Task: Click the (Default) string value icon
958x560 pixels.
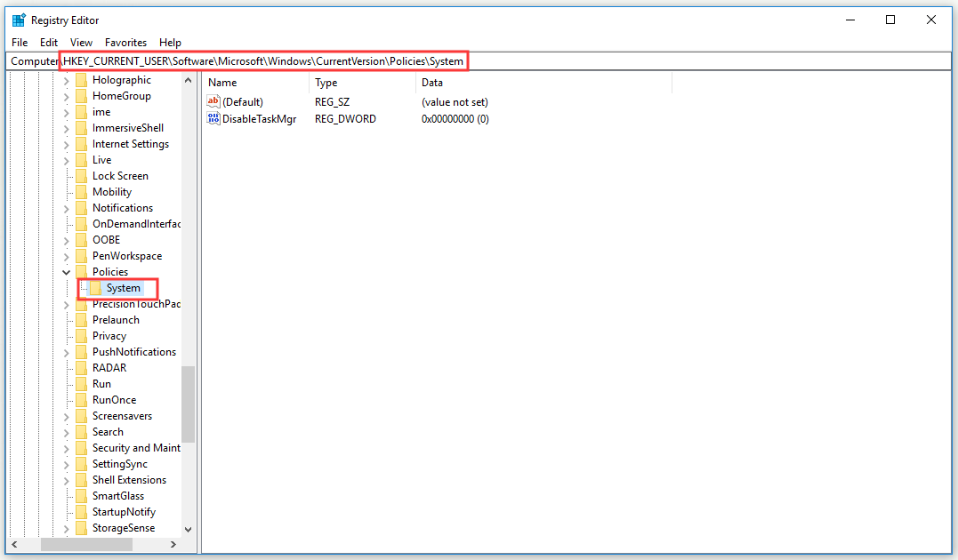Action: [213, 102]
